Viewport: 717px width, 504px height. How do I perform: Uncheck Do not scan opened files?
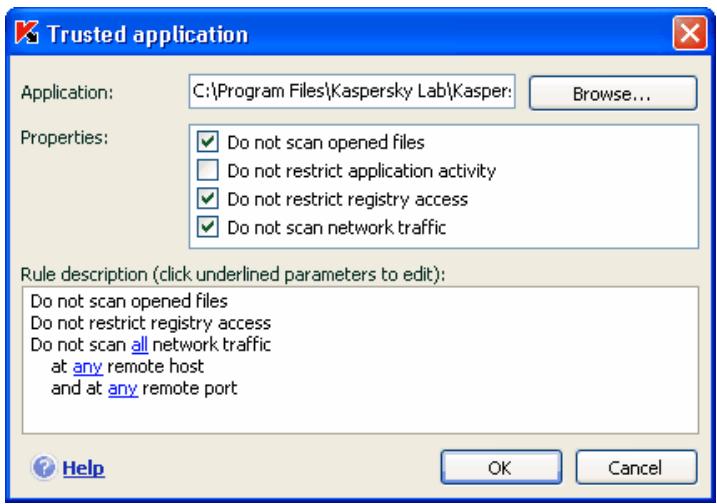point(208,142)
